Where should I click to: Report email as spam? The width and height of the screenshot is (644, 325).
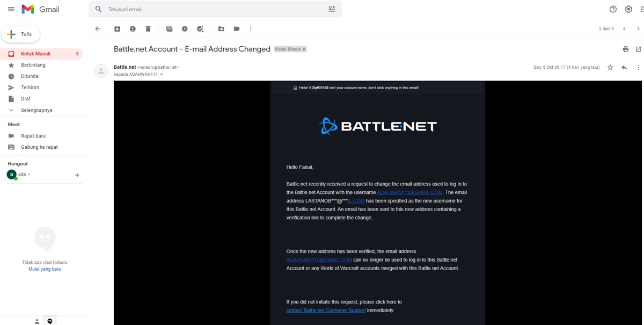(133, 29)
